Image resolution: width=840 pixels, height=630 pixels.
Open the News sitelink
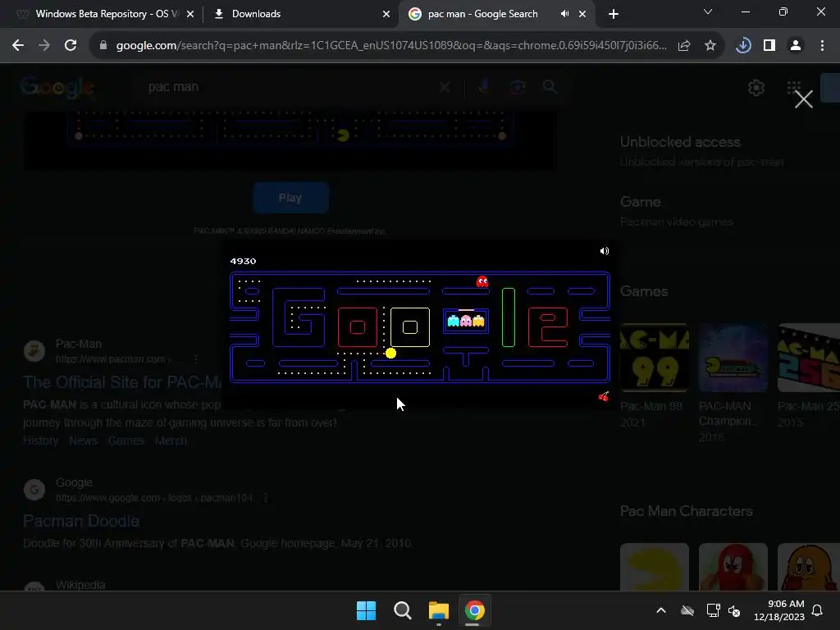[83, 441]
